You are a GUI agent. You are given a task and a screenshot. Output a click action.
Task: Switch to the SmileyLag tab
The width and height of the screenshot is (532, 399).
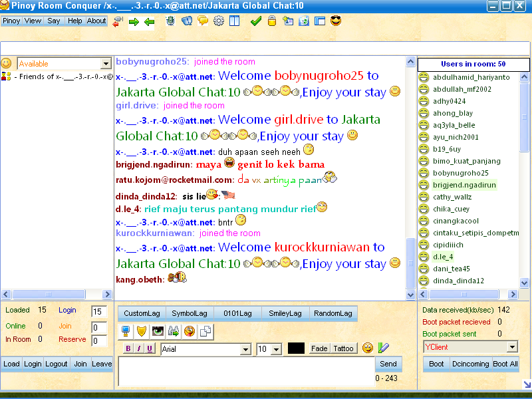point(285,313)
